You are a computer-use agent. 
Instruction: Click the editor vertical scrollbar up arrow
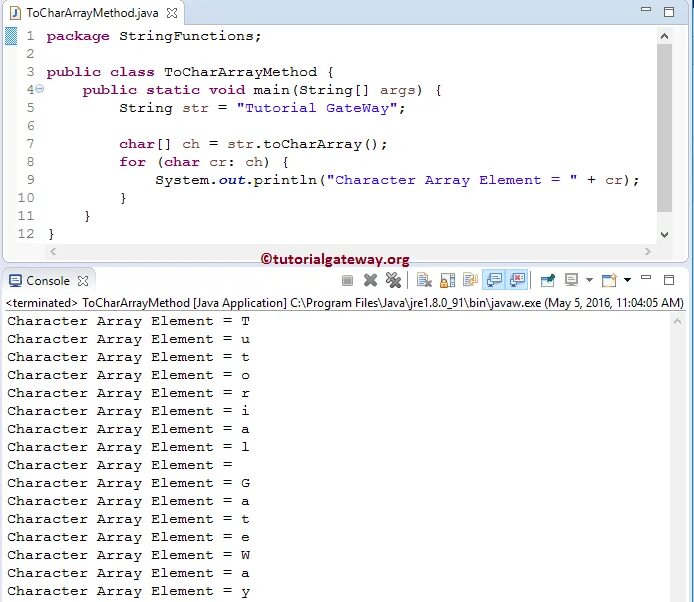point(664,36)
